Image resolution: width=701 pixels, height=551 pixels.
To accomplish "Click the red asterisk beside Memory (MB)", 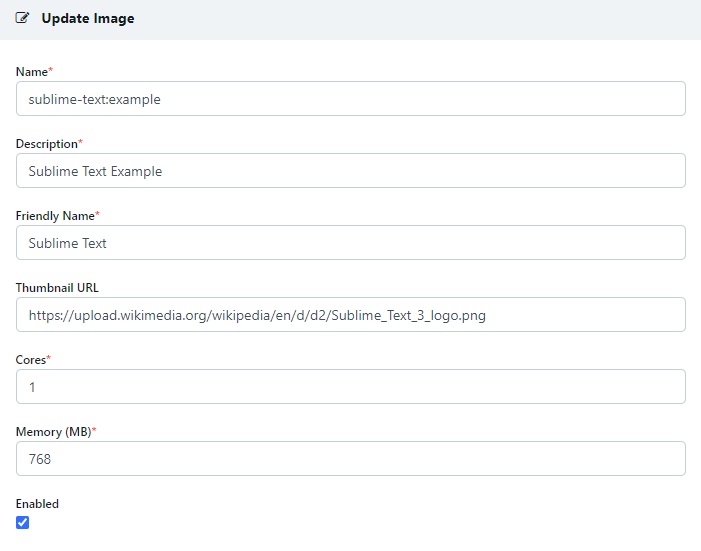I will coord(94,431).
